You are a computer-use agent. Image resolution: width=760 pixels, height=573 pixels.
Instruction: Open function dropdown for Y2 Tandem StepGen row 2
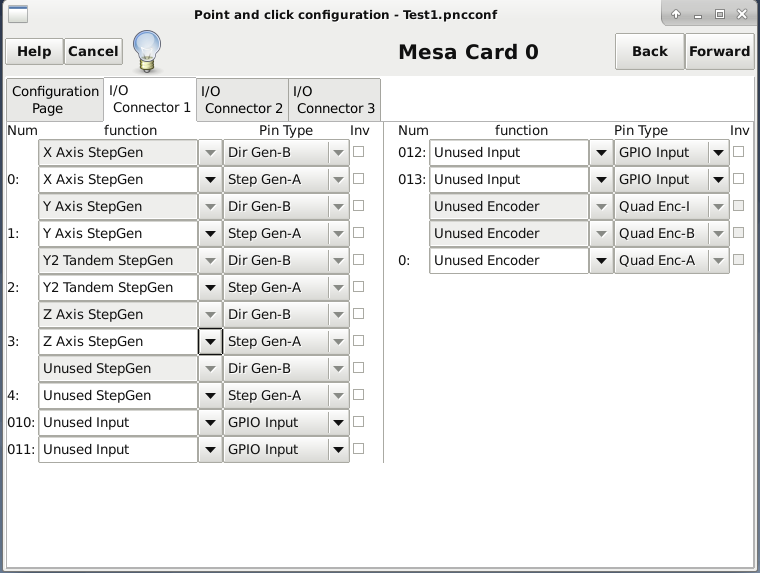(x=210, y=288)
